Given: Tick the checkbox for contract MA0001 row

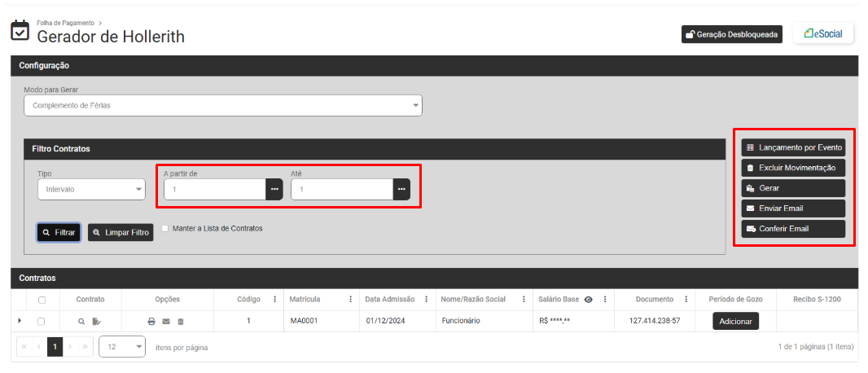Looking at the screenshot, I should click(41, 321).
